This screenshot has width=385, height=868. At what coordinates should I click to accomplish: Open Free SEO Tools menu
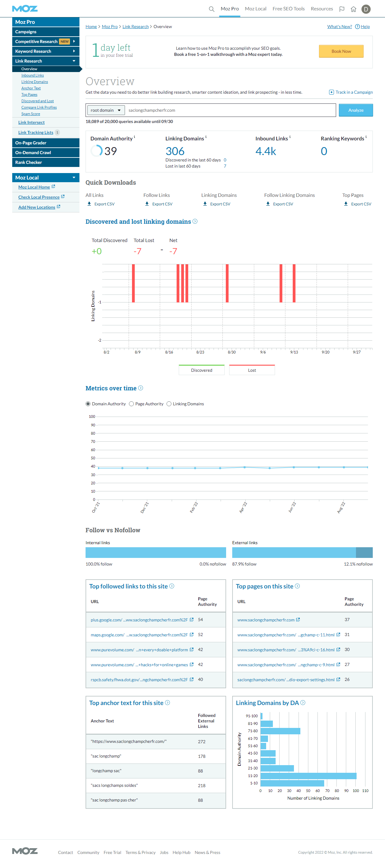pyautogui.click(x=288, y=9)
